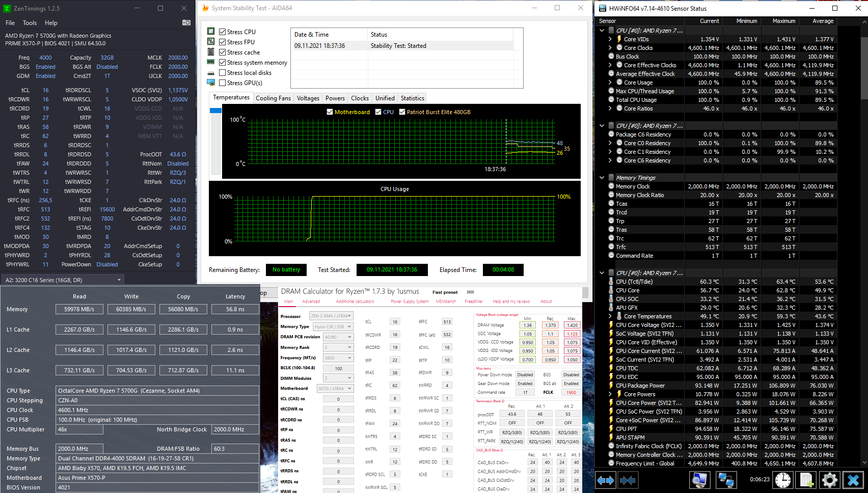Click the HWiNFO shrink columns arrows icon
The image size is (868, 493).
pos(628,480)
